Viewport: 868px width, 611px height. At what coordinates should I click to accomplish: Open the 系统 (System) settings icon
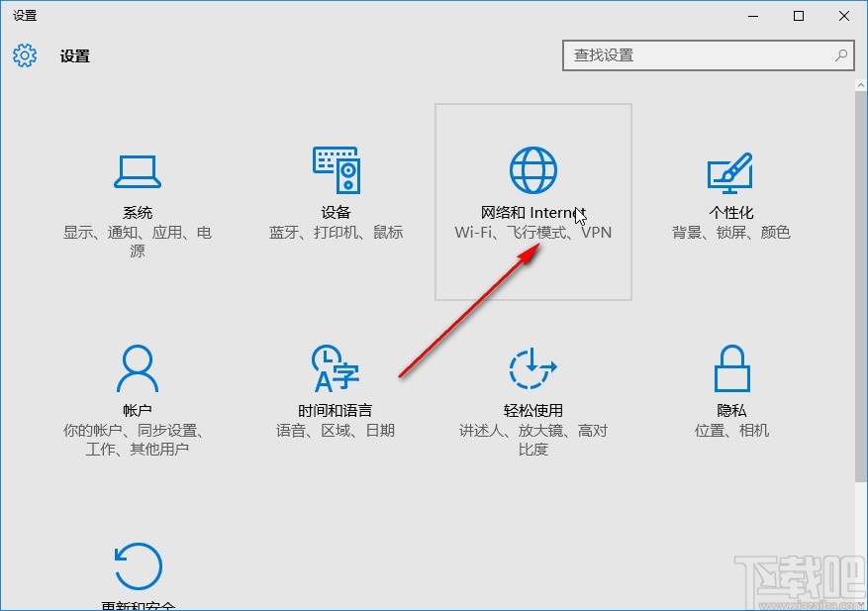(138, 170)
